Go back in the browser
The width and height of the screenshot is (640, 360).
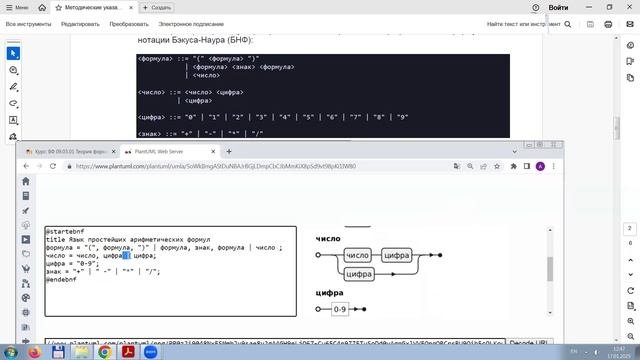point(26,166)
